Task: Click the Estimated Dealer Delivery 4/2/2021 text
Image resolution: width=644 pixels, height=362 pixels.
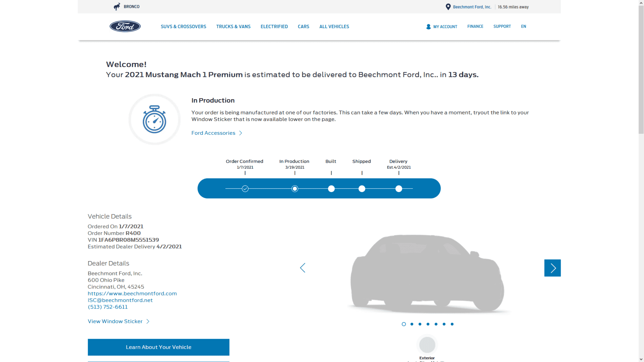Action: click(135, 247)
